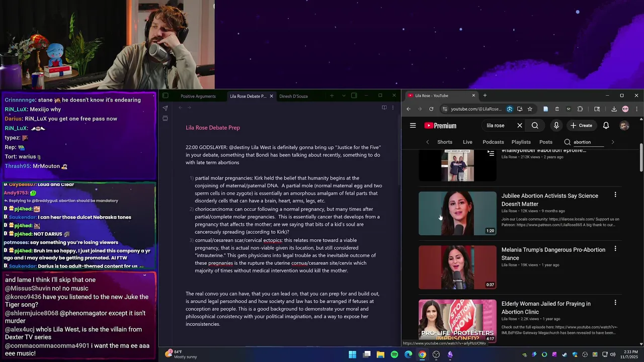
Task: Open system volume tray icon
Action: (x=613, y=354)
